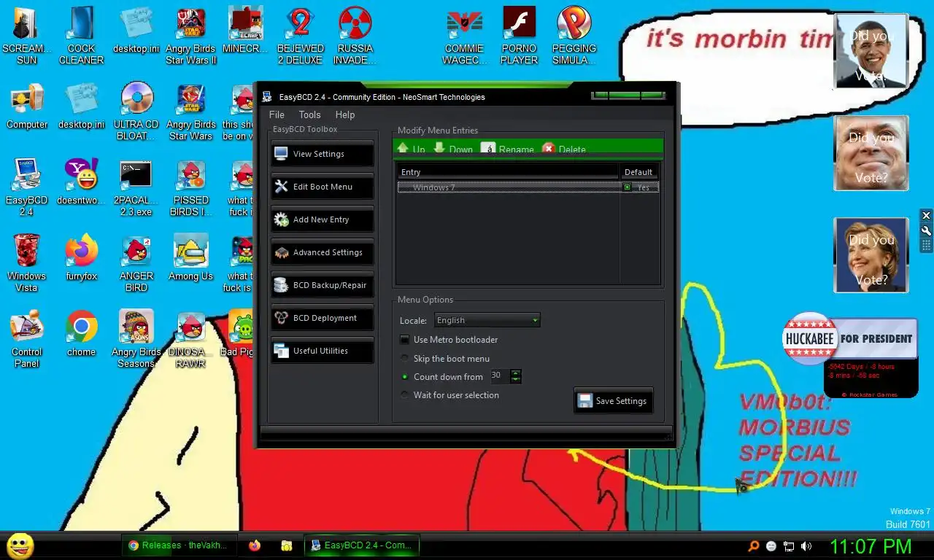Image resolution: width=934 pixels, height=560 pixels.
Task: Click the network tray icon
Action: tap(789, 546)
